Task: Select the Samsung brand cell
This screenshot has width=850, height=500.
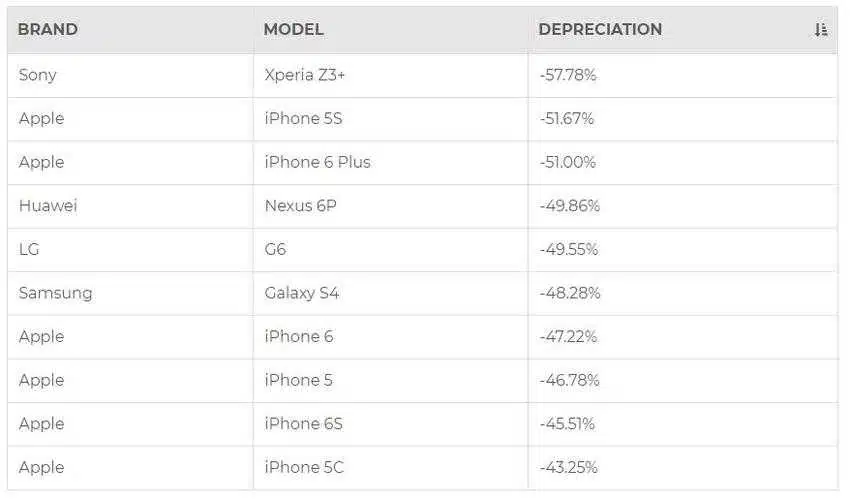Action: click(130, 293)
